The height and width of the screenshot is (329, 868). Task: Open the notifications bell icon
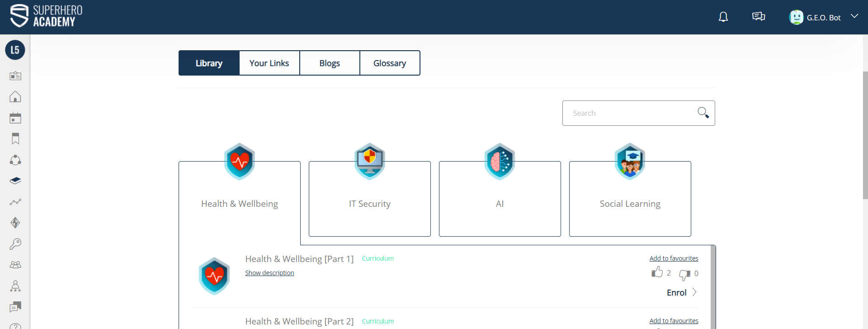(723, 17)
